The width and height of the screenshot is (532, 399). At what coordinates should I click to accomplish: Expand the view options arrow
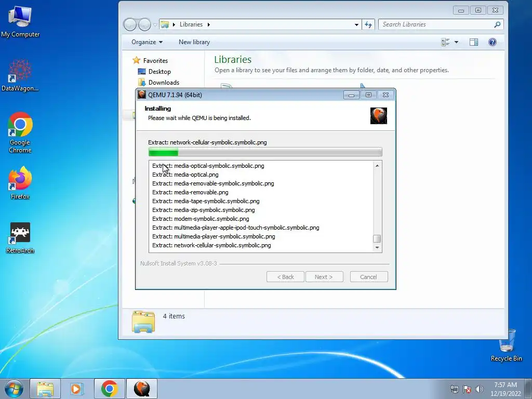pos(456,42)
